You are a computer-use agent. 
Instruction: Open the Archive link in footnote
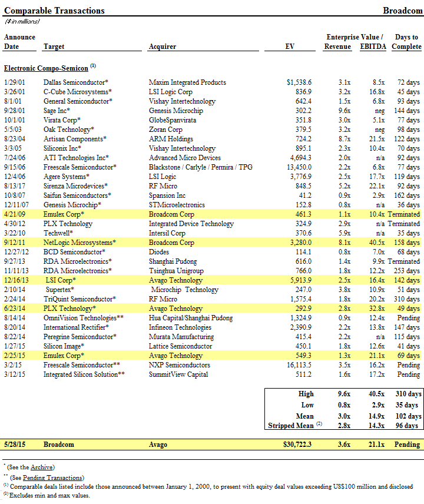(42, 467)
